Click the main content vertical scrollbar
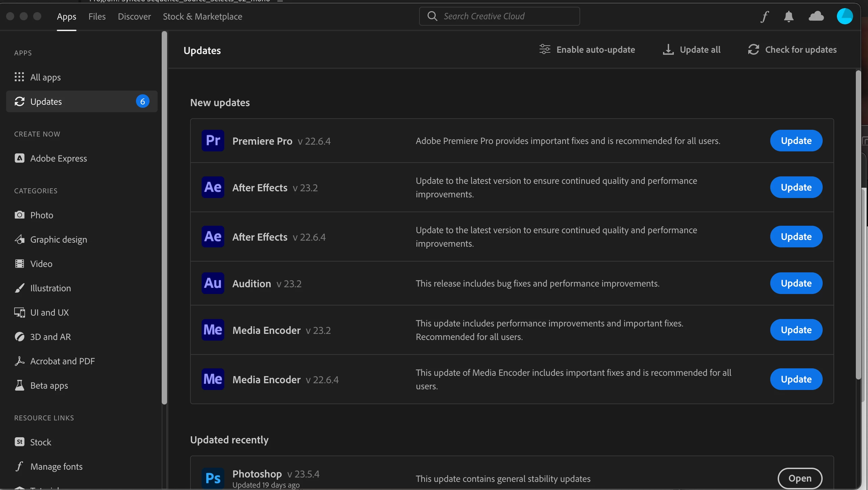 (x=858, y=225)
